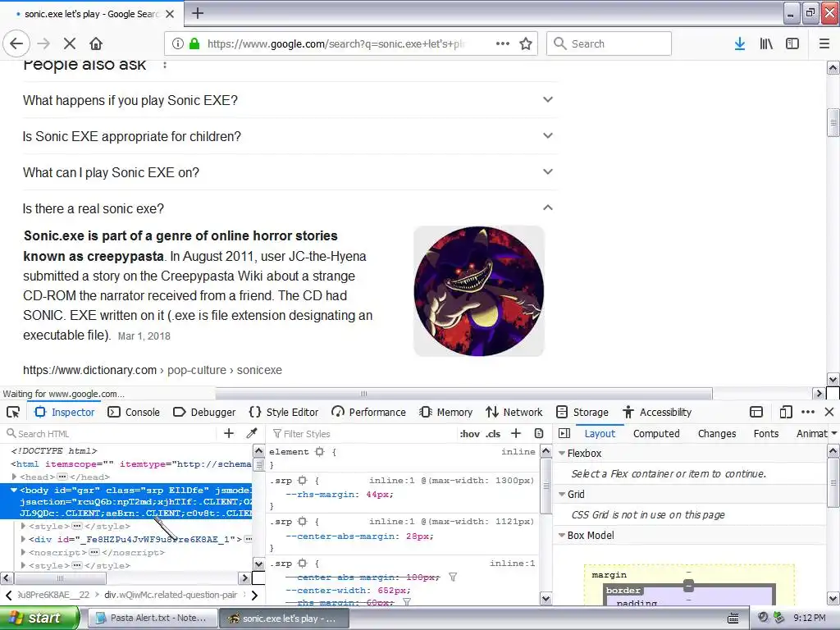
Task: Open the Firefox home page
Action: pyautogui.click(x=96, y=43)
